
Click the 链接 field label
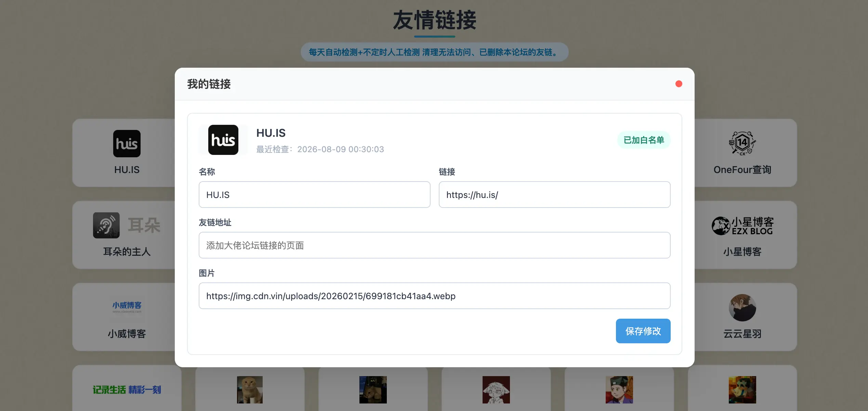pyautogui.click(x=447, y=172)
